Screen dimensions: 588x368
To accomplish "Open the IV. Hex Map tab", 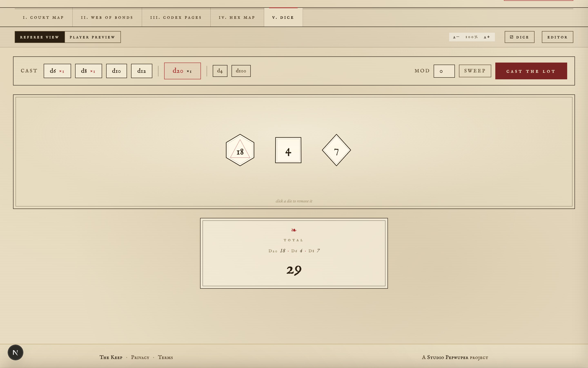I will (237, 17).
